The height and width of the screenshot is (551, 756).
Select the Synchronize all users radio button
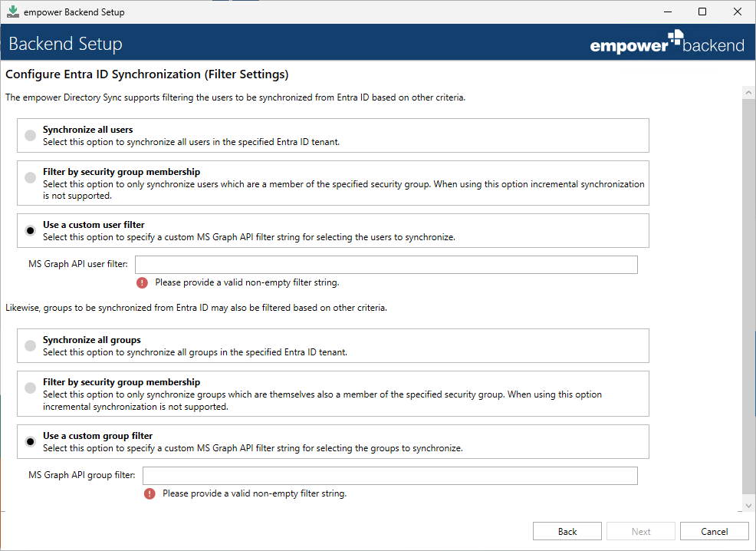pos(31,136)
